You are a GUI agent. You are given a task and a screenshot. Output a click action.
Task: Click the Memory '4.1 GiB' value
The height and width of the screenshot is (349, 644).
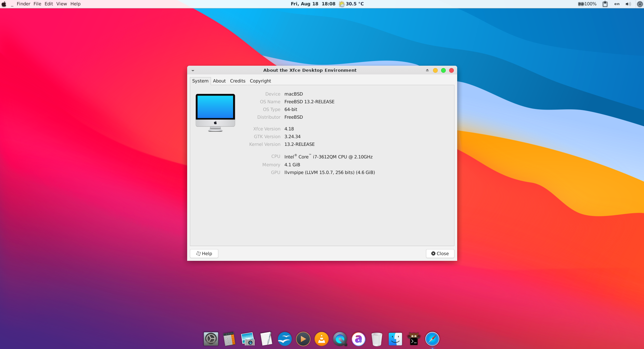click(292, 165)
